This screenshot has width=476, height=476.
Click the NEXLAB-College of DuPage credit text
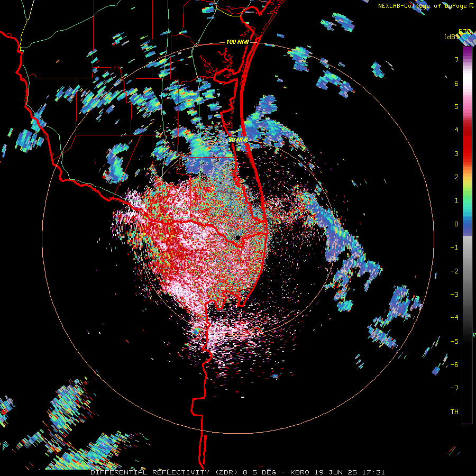tap(422, 6)
